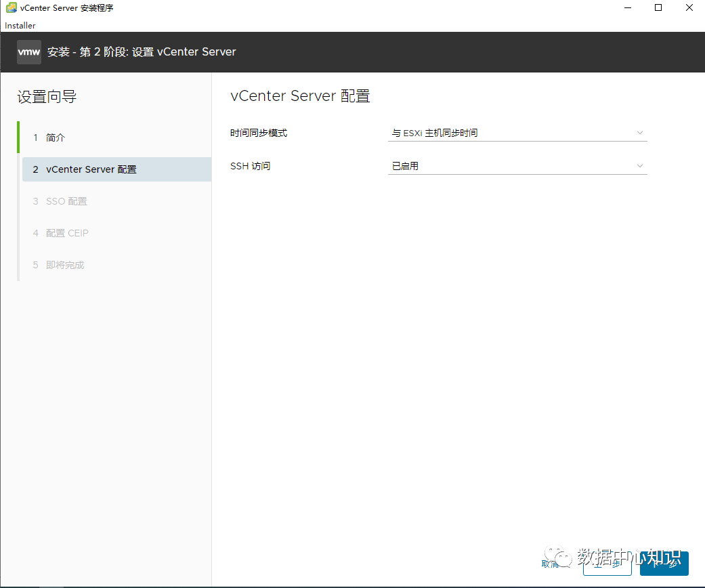Image resolution: width=705 pixels, height=588 pixels.
Task: Click the 上一步 back button
Action: tap(607, 564)
